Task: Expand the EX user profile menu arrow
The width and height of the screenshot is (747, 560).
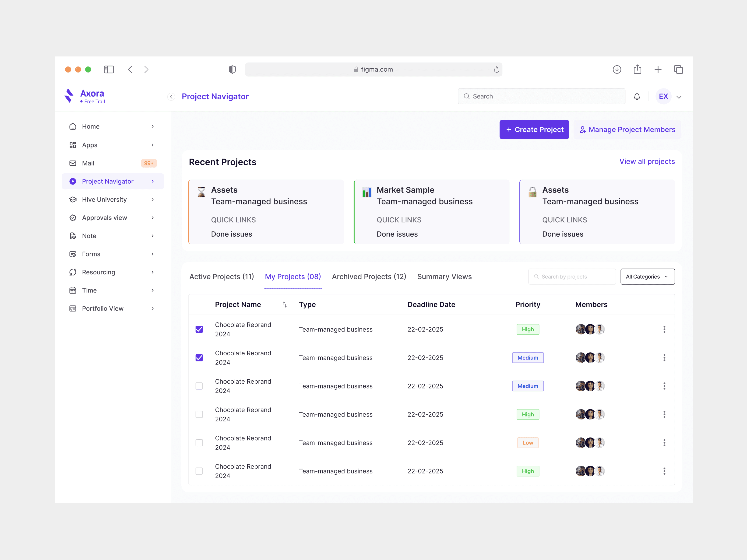Action: [679, 97]
